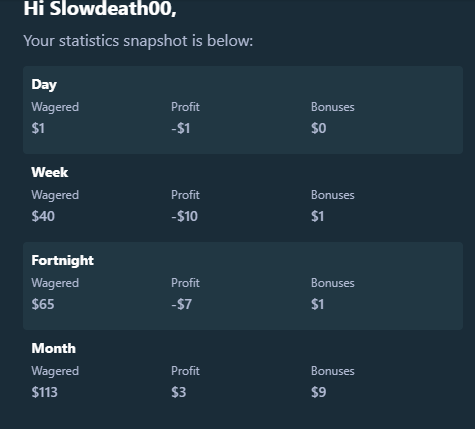Click the Fortnight bonuses value
This screenshot has width=475, height=429.
317,304
